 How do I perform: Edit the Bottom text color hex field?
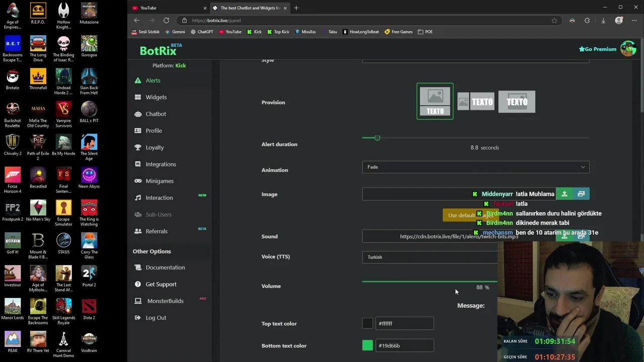pyautogui.click(x=405, y=345)
